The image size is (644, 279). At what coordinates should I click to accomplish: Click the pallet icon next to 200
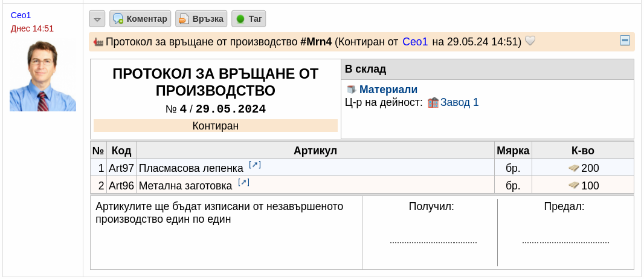tap(574, 168)
